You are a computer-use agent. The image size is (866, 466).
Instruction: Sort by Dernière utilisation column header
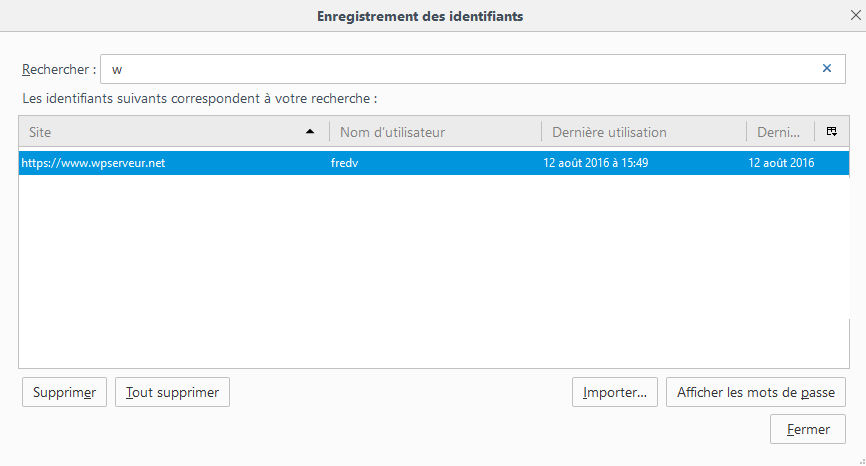tap(642, 132)
